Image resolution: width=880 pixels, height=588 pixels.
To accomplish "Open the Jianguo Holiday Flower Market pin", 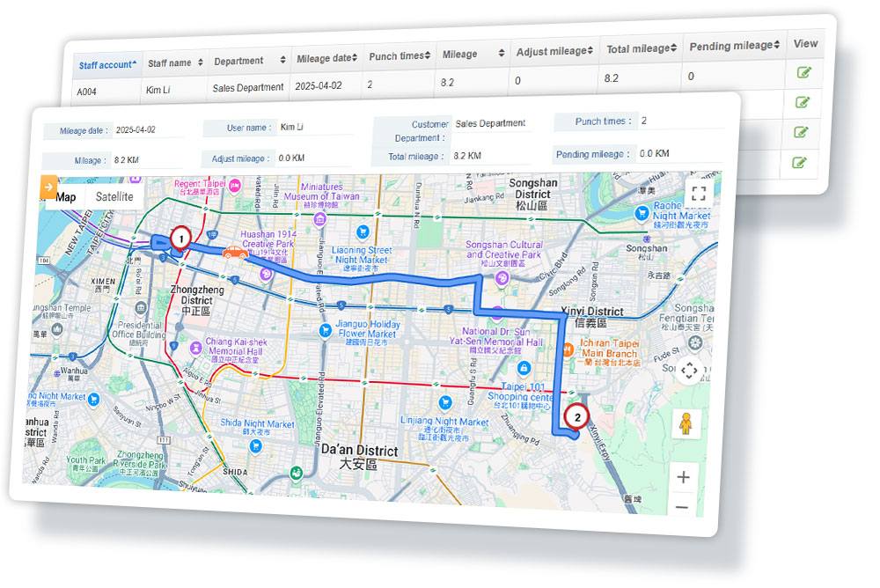I will (x=325, y=330).
